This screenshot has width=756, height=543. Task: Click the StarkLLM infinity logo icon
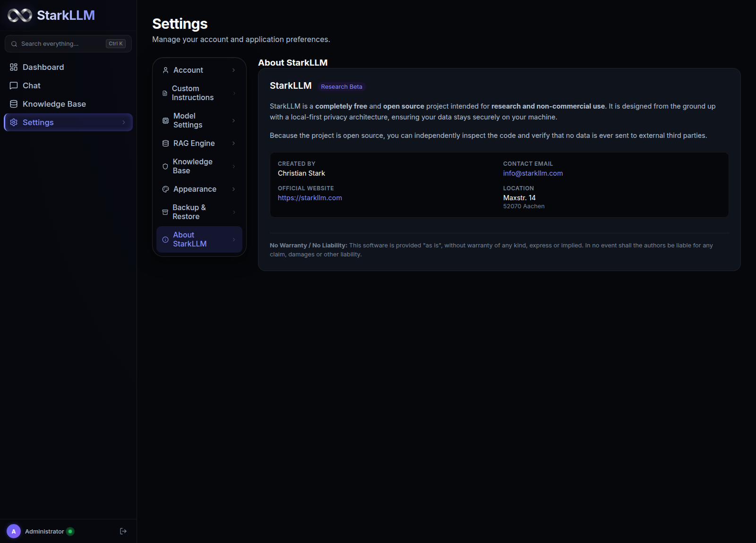[x=20, y=16]
